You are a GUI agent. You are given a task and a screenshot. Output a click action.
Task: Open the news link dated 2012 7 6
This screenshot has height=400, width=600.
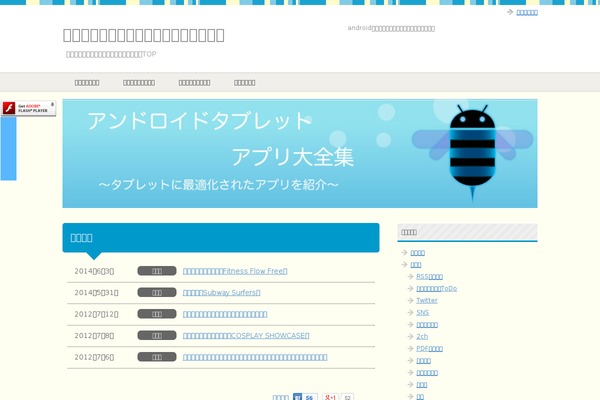255,357
